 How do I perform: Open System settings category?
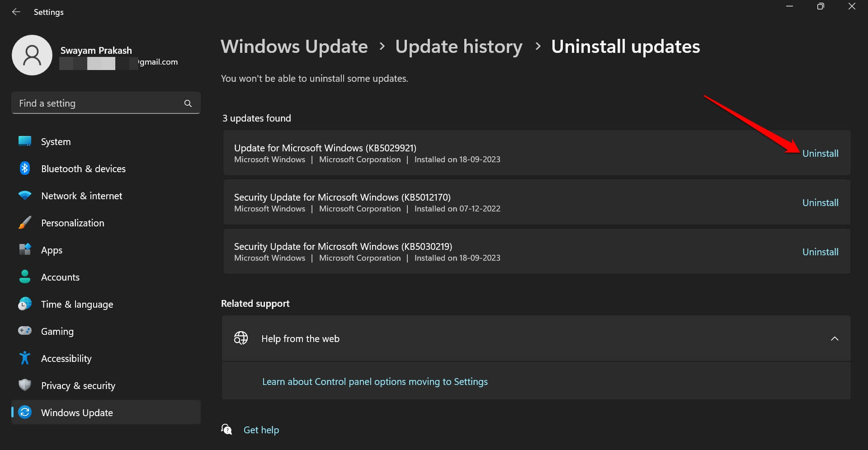[x=106, y=141]
